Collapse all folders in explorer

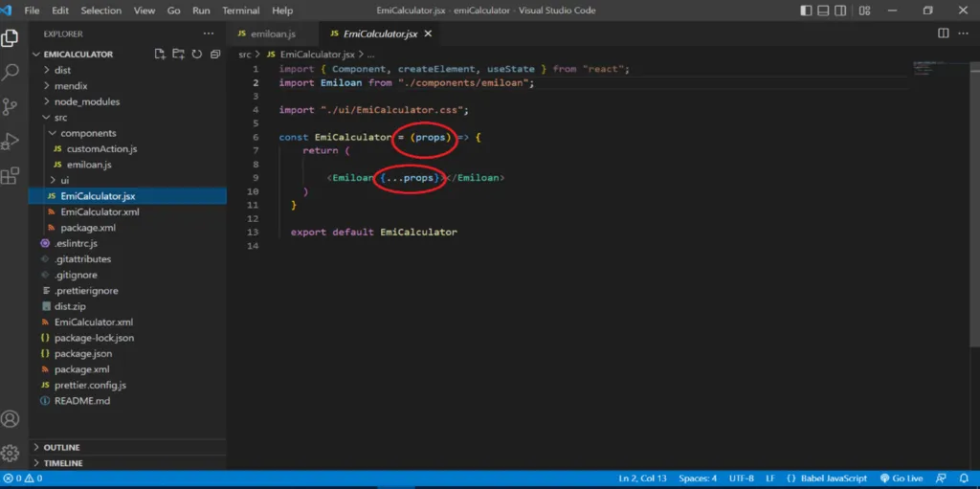[x=215, y=54]
